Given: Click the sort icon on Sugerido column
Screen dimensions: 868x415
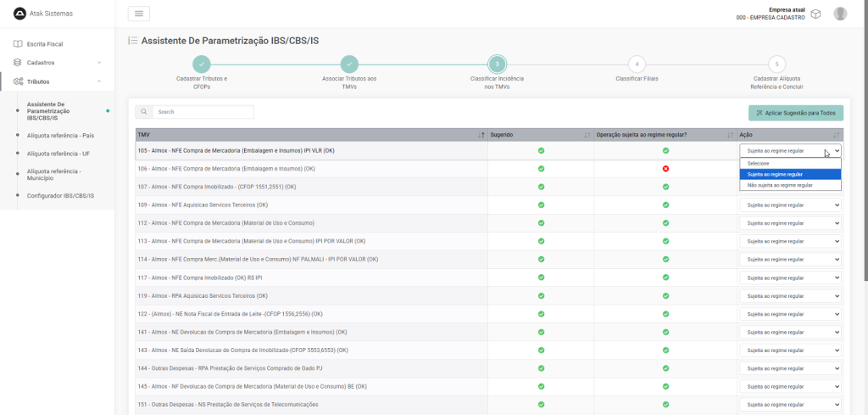Looking at the screenshot, I should click(587, 135).
